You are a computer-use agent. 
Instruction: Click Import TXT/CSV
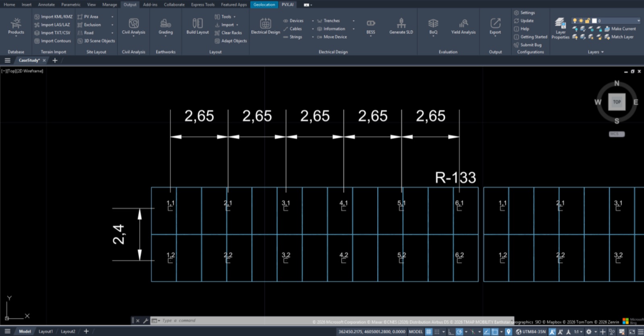[x=52, y=33]
